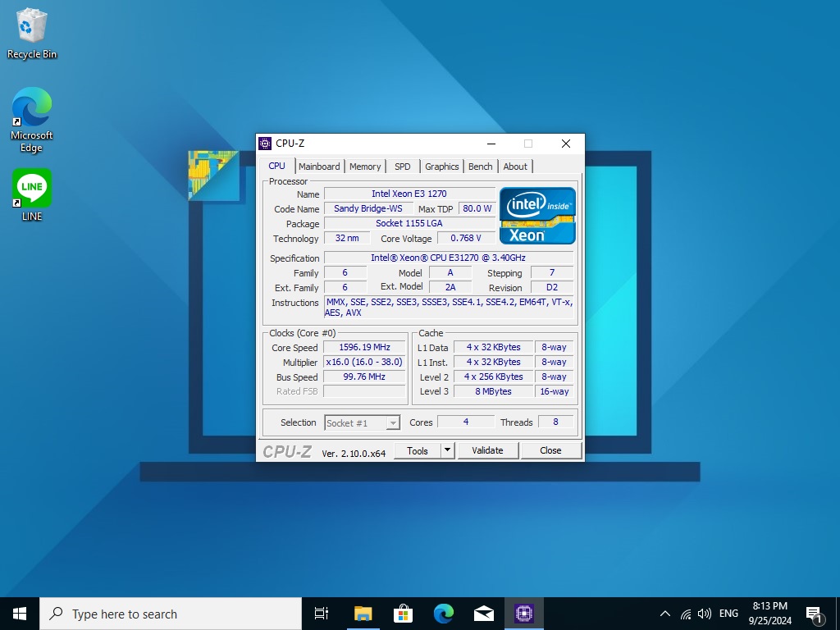840x630 pixels.
Task: Open the Bench tab
Action: tap(480, 167)
